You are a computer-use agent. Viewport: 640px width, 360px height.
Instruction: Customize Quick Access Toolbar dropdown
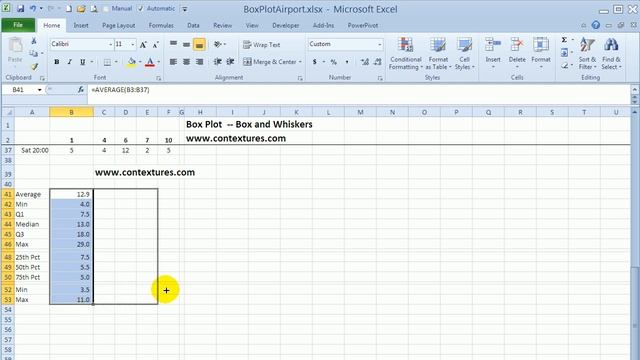pyautogui.click(x=184, y=9)
